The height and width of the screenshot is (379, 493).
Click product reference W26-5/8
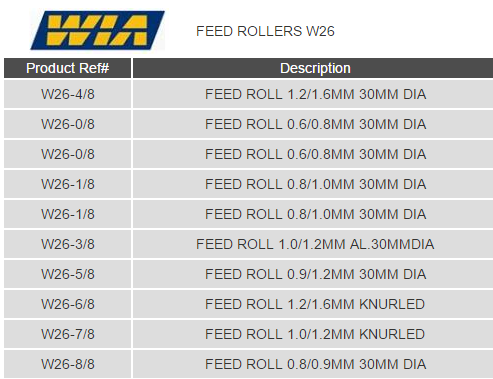(x=68, y=274)
